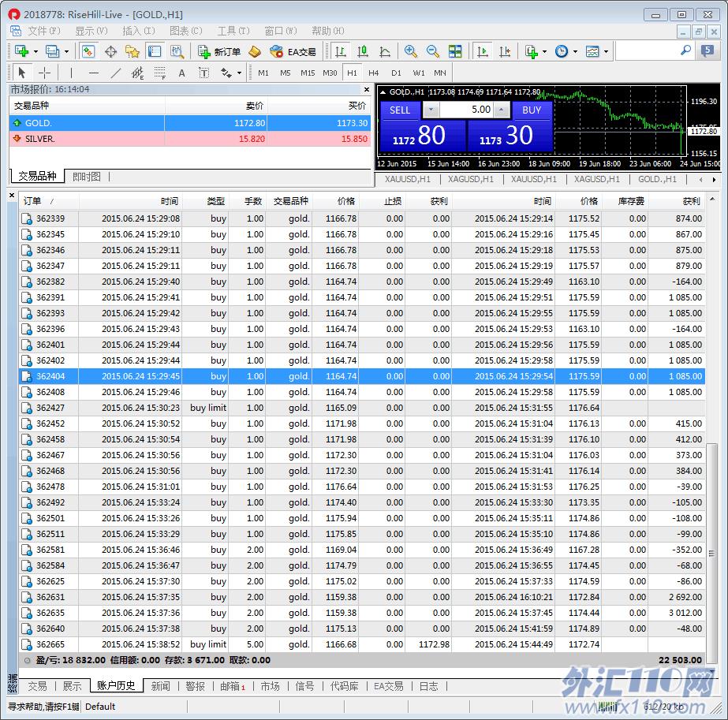
Task: Click the 新订单 new order button
Action: 219,51
